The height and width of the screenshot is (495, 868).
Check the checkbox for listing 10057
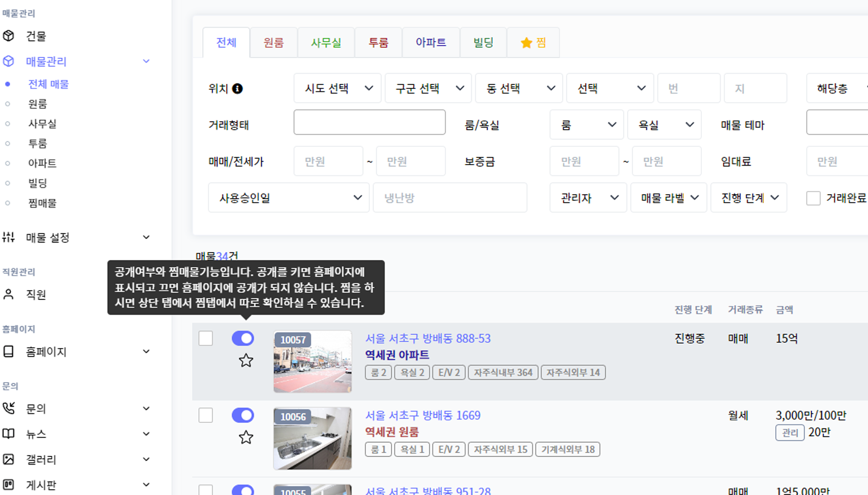pos(206,338)
